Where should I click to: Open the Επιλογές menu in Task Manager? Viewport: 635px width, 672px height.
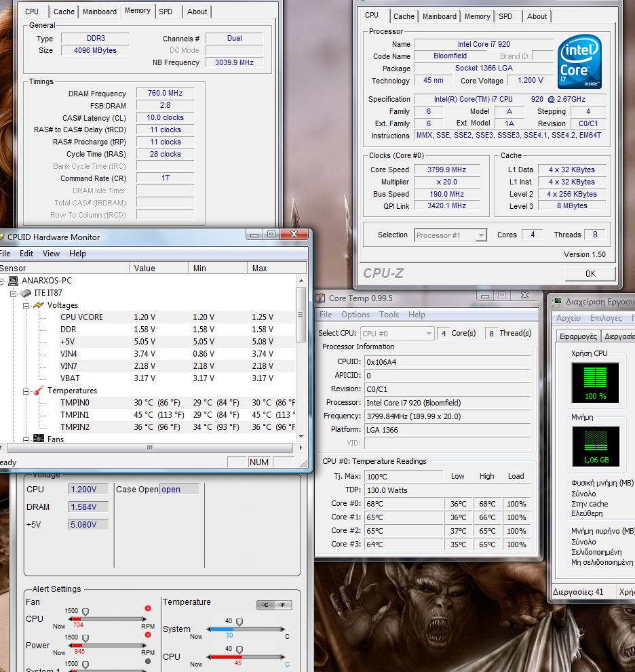click(x=606, y=318)
